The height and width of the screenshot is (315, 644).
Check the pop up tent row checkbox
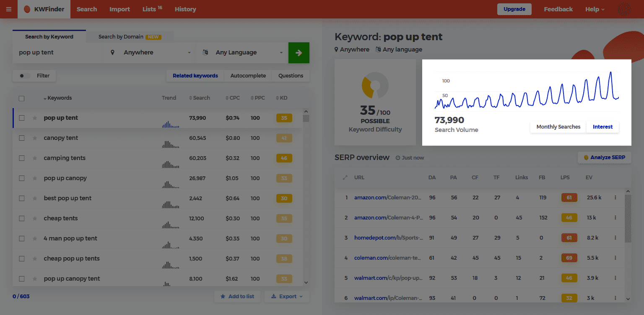pyautogui.click(x=22, y=118)
